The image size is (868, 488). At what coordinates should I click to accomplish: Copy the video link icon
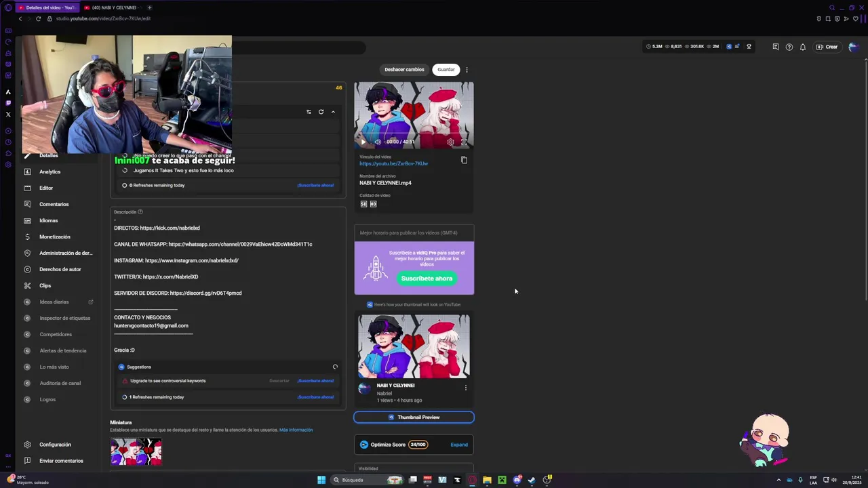[x=464, y=160]
